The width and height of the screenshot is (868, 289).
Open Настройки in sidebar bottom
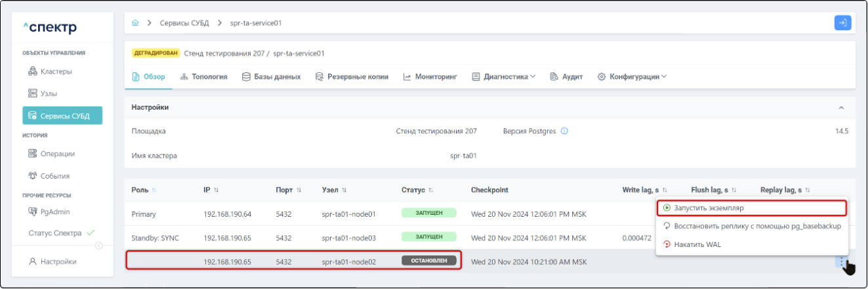point(58,261)
